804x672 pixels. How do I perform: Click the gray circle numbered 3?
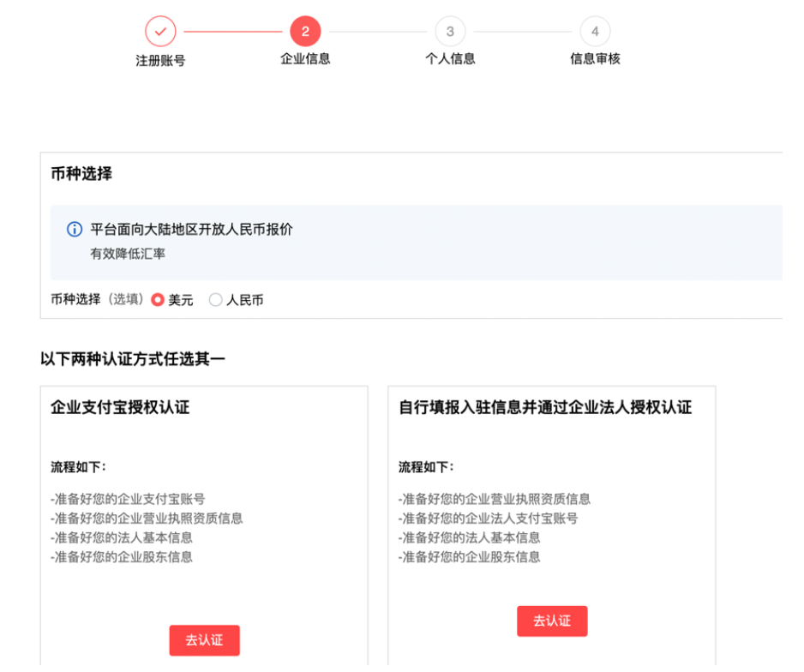450,31
